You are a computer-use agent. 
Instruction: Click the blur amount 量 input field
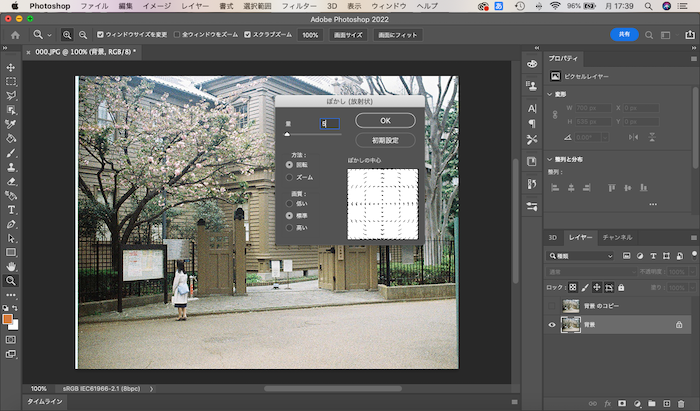[329, 124]
